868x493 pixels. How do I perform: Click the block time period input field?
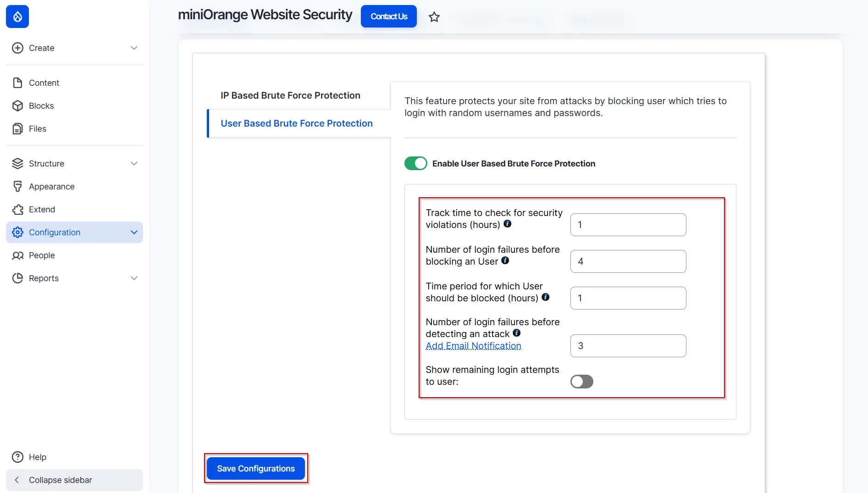click(x=628, y=298)
